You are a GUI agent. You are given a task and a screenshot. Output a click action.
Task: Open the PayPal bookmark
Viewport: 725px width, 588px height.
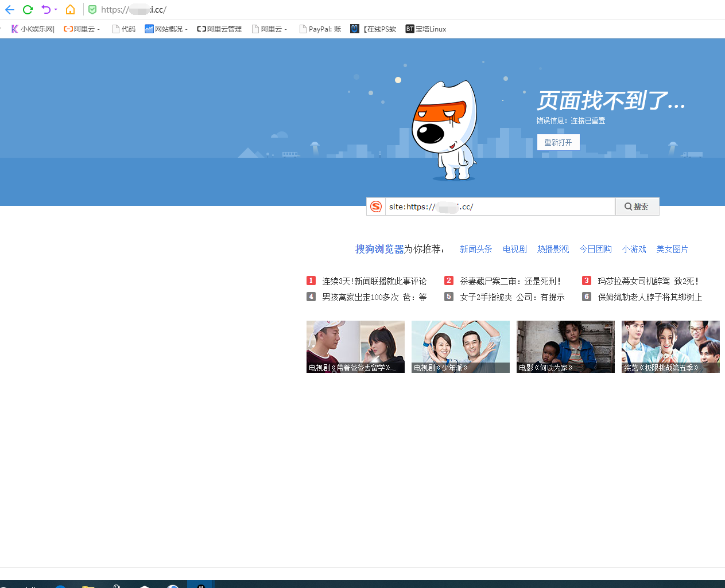320,29
